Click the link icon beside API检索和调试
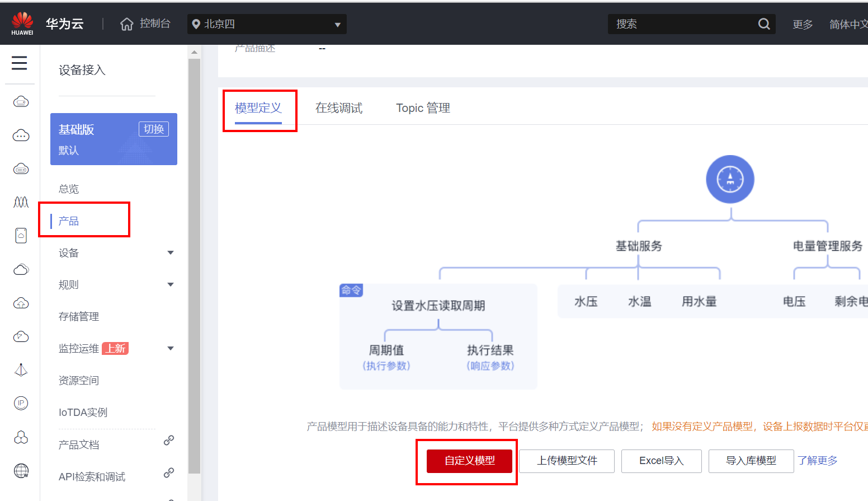Screen dimensions: 868x501 tap(168, 473)
